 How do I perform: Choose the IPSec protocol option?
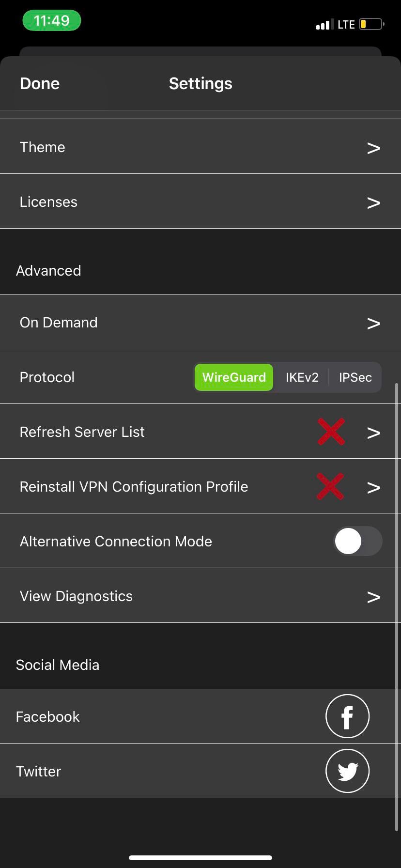(355, 377)
